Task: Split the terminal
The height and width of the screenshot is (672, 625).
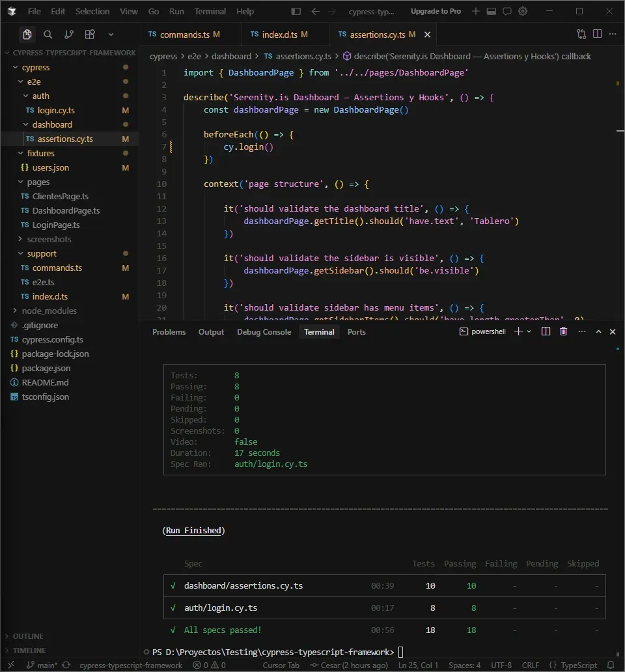Action: pyautogui.click(x=546, y=331)
